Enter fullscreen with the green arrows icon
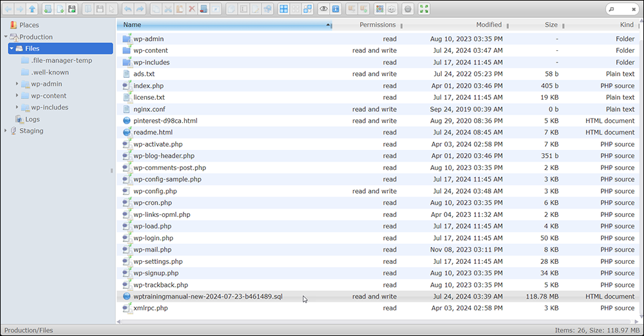This screenshot has height=336, width=644. 424,8
